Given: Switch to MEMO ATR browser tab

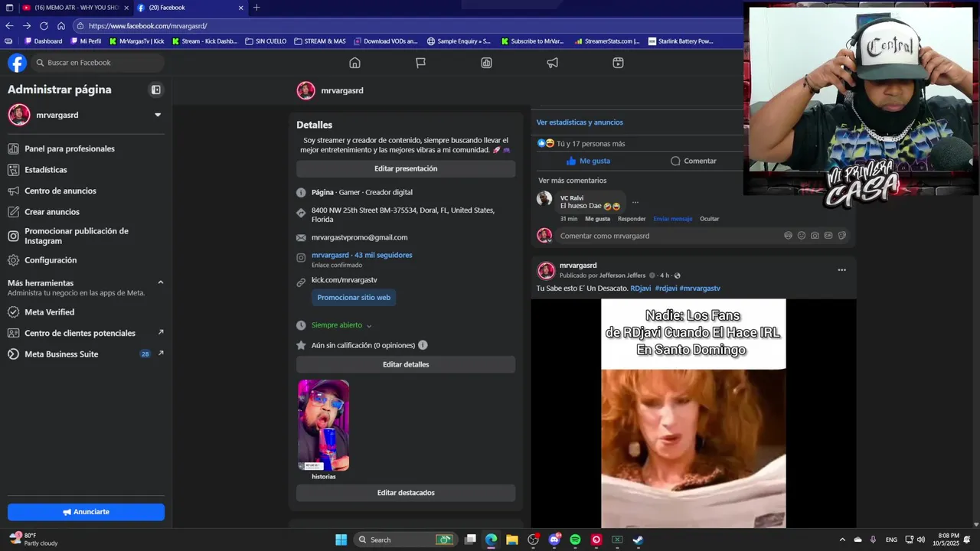Looking at the screenshot, I should click(75, 8).
